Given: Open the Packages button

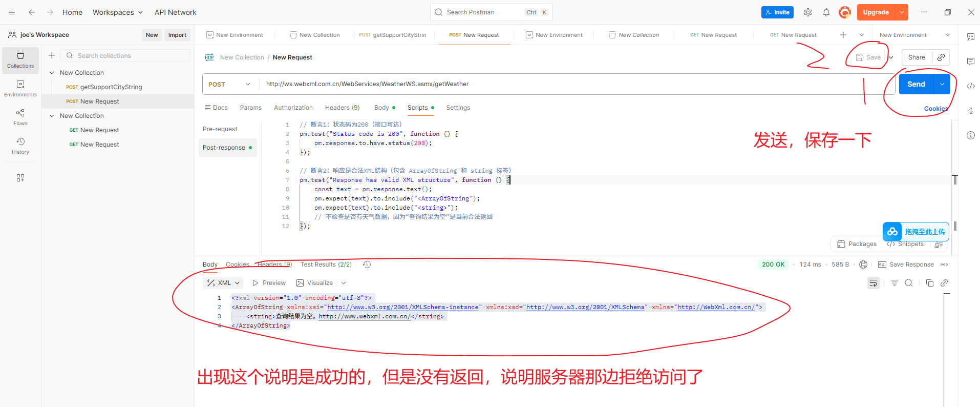Looking at the screenshot, I should point(857,244).
